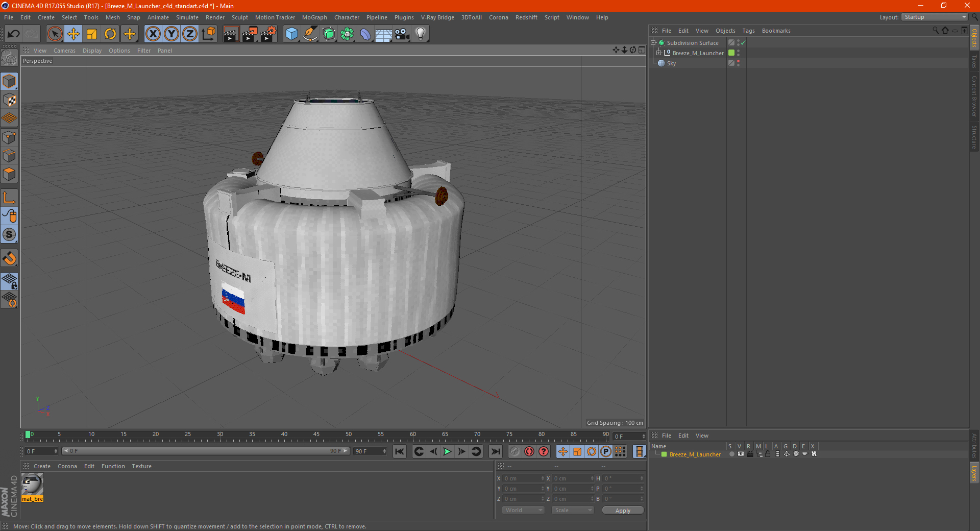Render to Picture Viewer icon

click(x=250, y=34)
